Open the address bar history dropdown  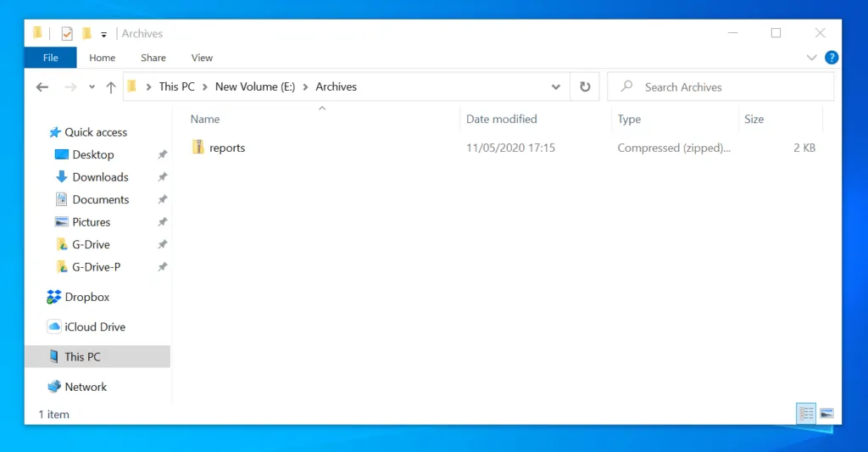[556, 86]
